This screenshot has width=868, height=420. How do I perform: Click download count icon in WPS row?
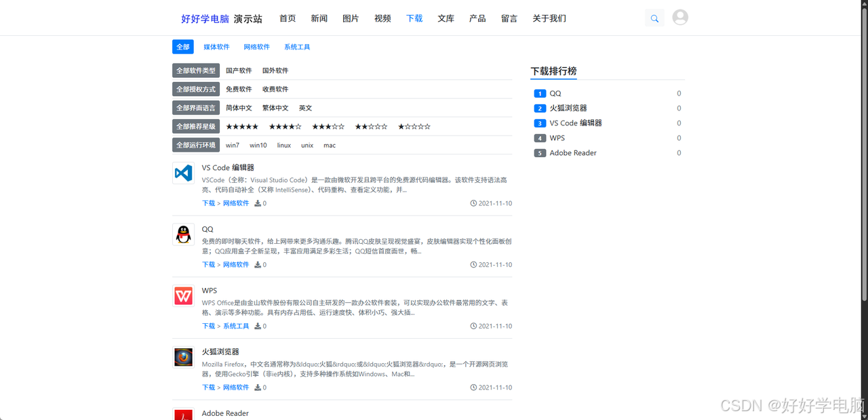click(258, 326)
